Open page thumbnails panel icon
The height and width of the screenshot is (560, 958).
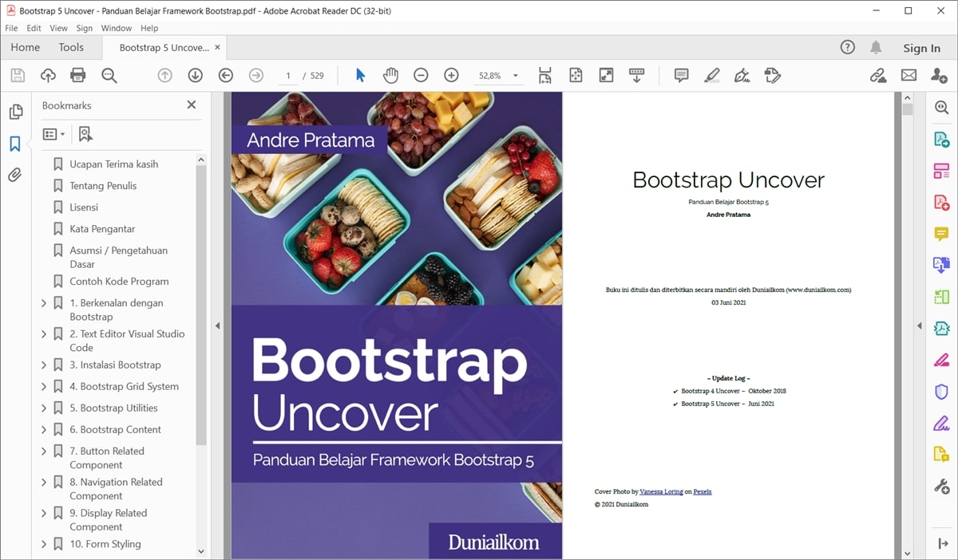(x=15, y=112)
